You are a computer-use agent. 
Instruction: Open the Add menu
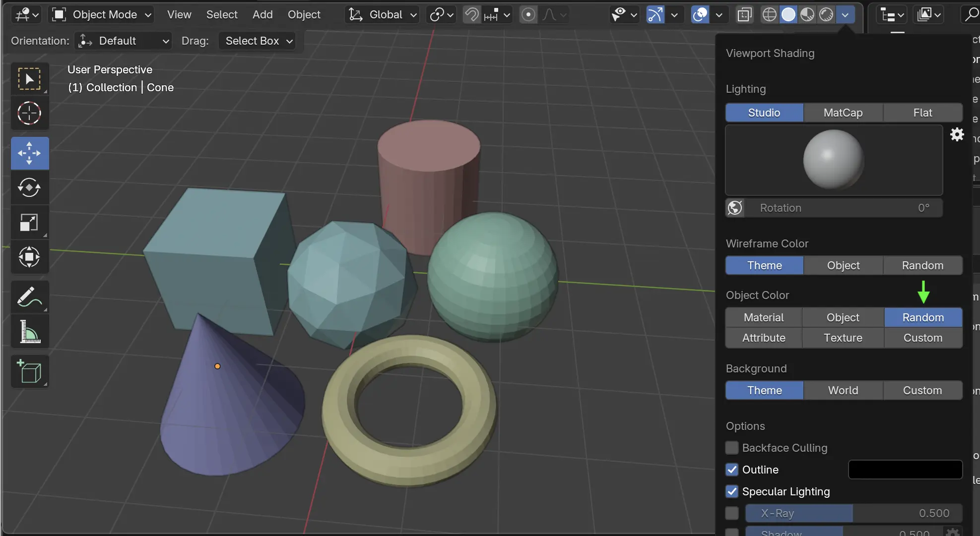(262, 15)
